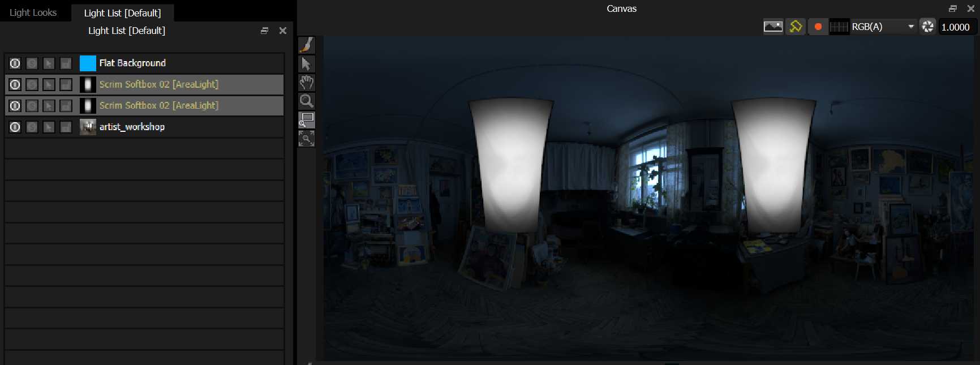Click the left softbox light on canvas
Screen dimensions: 980x365
point(511,165)
